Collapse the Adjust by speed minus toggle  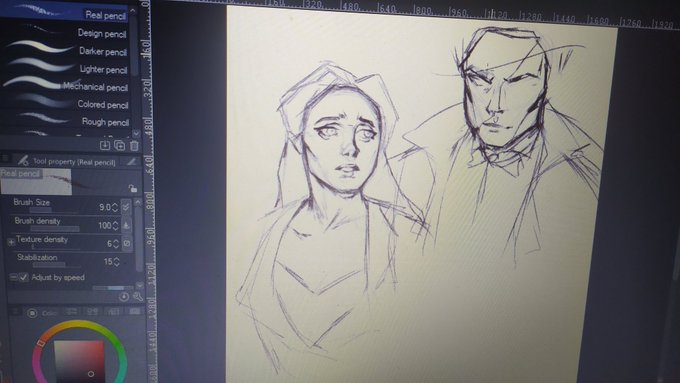click(x=13, y=277)
